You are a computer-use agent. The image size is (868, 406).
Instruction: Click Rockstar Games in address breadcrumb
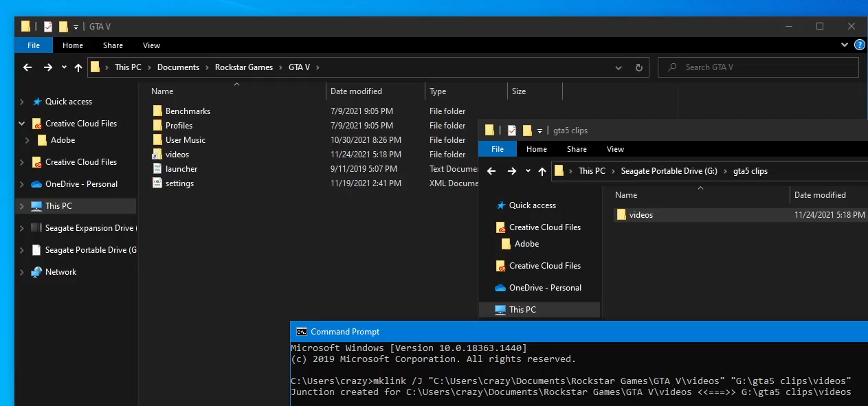244,67
